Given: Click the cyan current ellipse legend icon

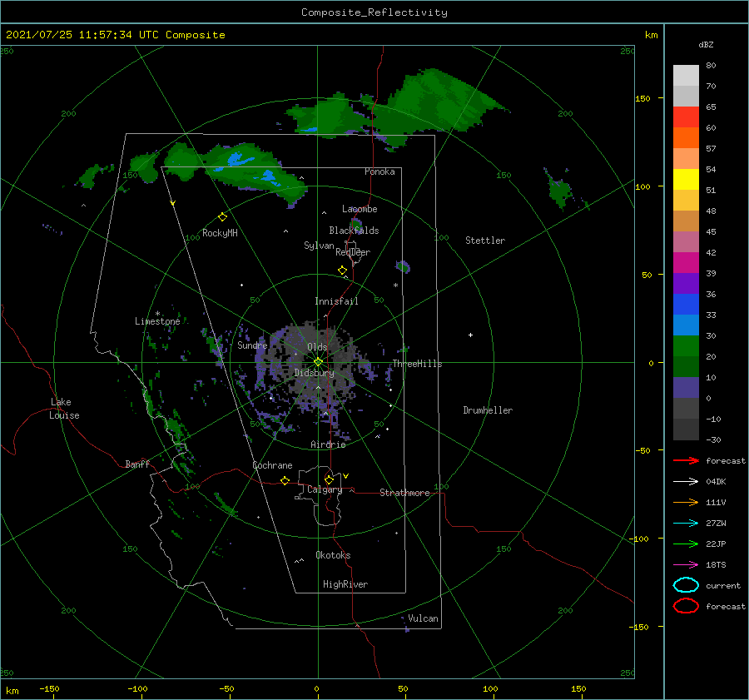Looking at the screenshot, I should tap(686, 585).
